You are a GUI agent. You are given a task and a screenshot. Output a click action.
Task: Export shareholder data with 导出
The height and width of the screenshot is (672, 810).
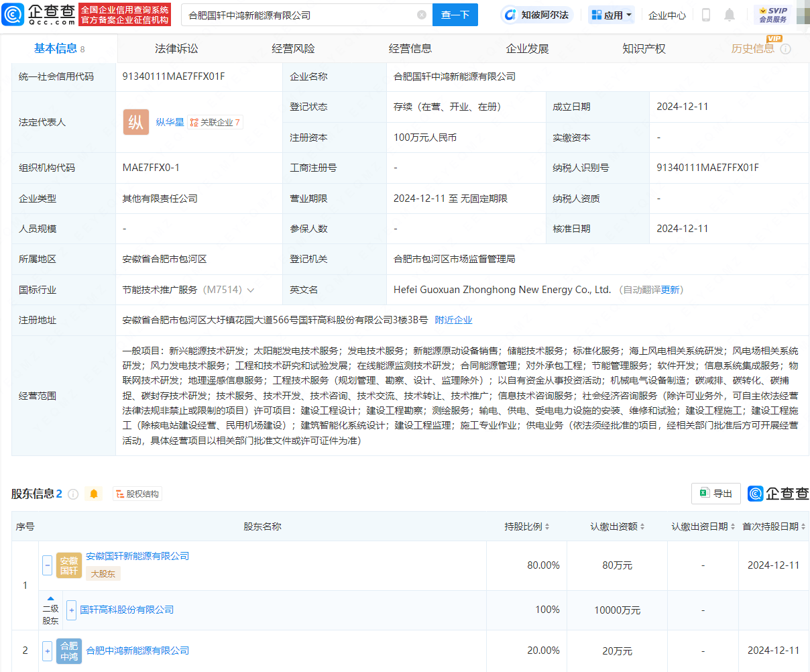click(x=716, y=494)
